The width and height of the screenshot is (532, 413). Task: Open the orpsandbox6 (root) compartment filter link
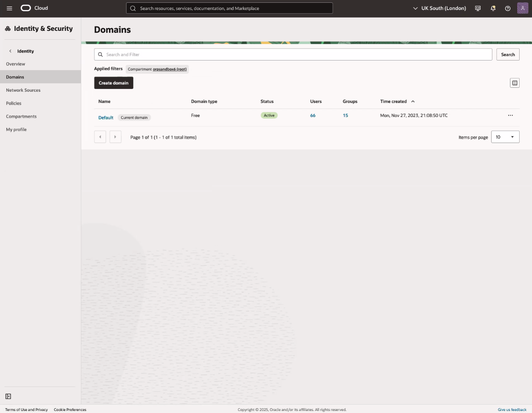(169, 69)
